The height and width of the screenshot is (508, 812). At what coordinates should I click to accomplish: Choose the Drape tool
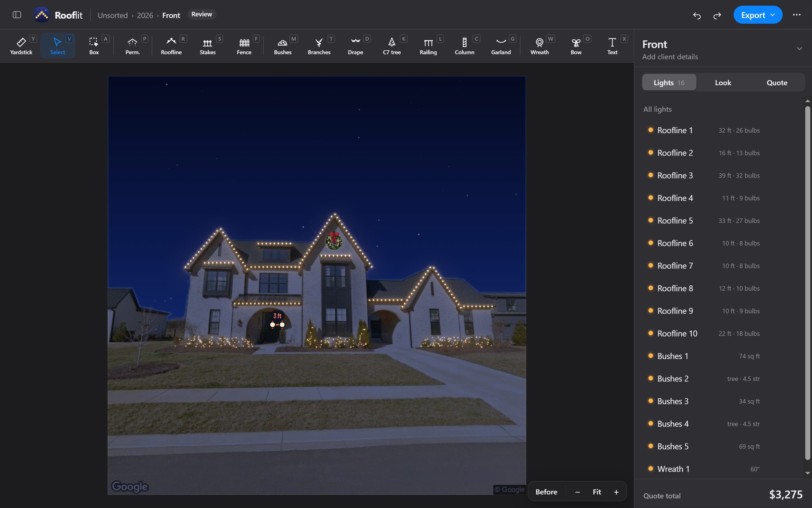point(355,46)
